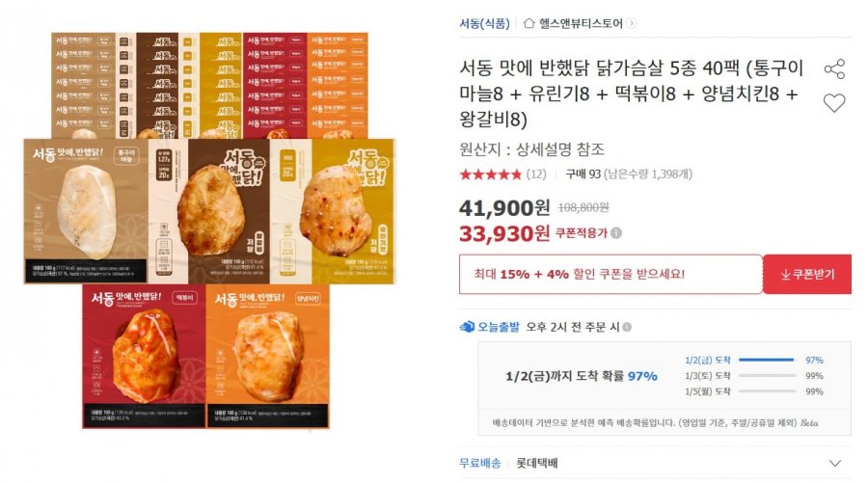Click the 무료배송 label

[x=480, y=463]
